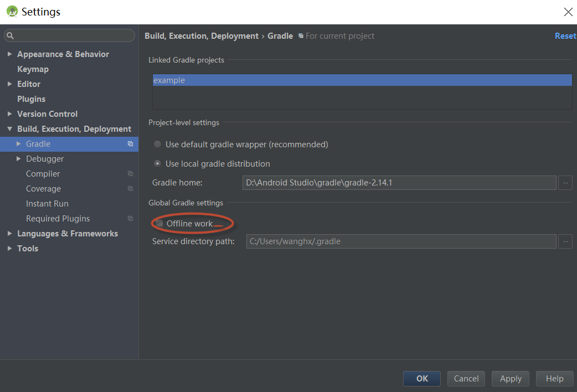This screenshot has width=577, height=392.
Task: Browse for Gradle home folder
Action: [x=565, y=183]
